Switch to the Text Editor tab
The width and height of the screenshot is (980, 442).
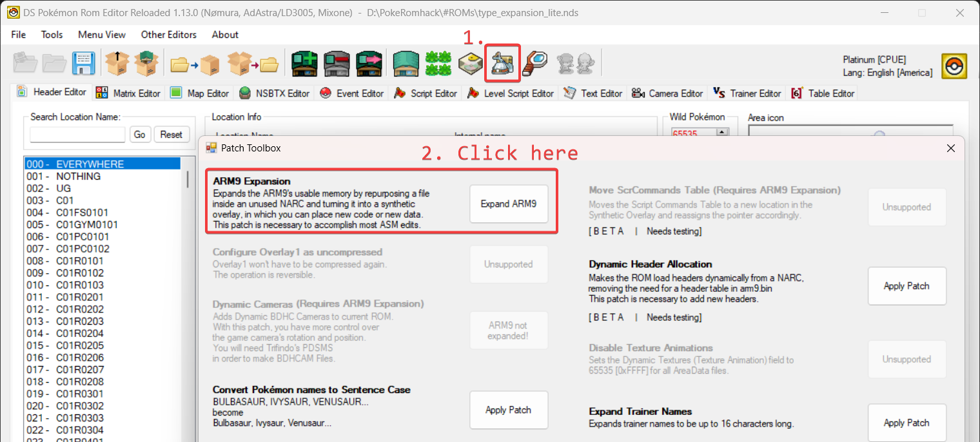click(593, 93)
